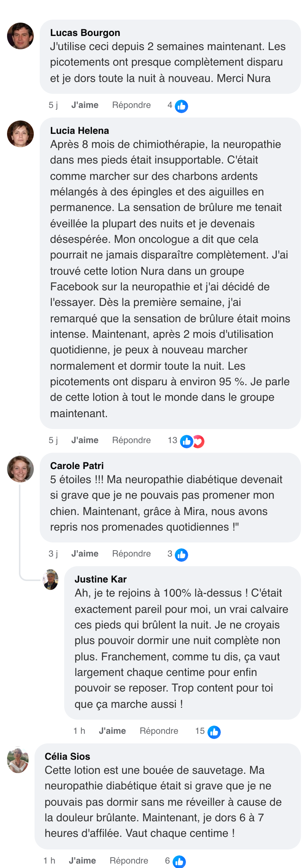308x868 pixels.
Task: Click the thumbs-up reaction icon on Justine Kar's reply
Action: coord(214,732)
